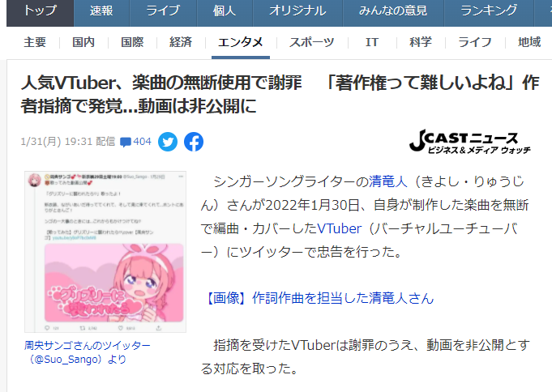Open the IT category
The image size is (552, 392).
372,42
